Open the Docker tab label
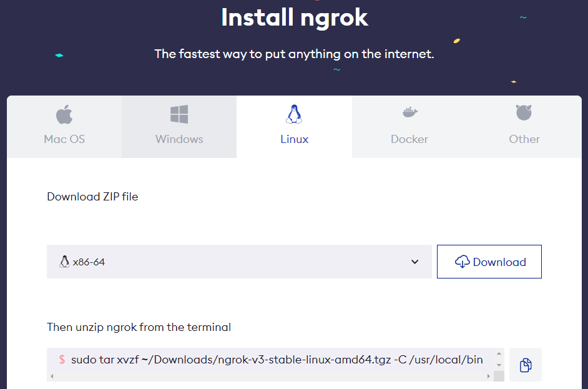Image resolution: width=588 pixels, height=389 pixels. (409, 139)
